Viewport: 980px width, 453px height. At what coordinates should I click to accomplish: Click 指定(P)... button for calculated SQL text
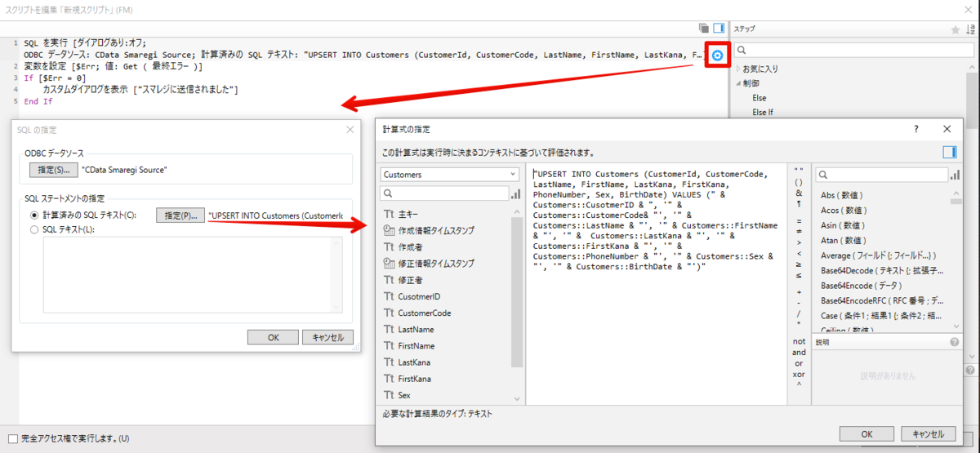point(180,215)
